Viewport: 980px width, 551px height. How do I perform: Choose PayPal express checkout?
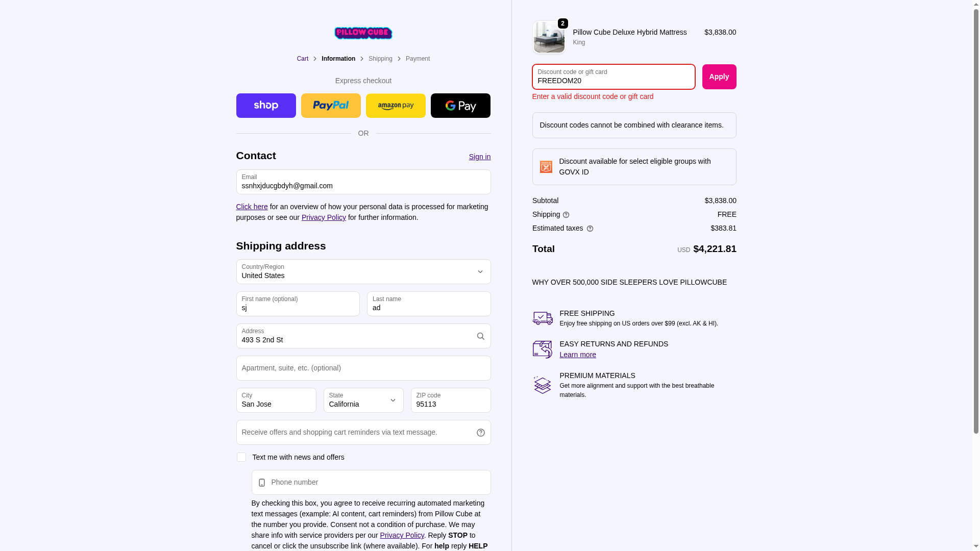coord(331,106)
